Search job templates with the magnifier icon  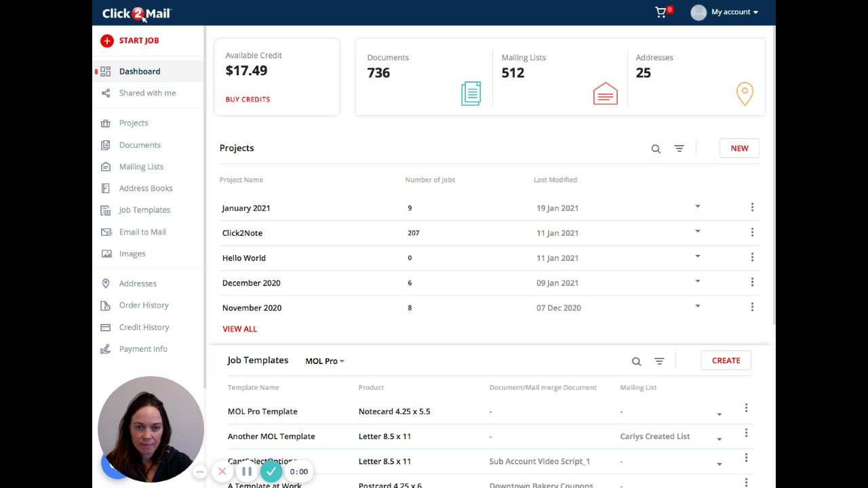click(636, 361)
